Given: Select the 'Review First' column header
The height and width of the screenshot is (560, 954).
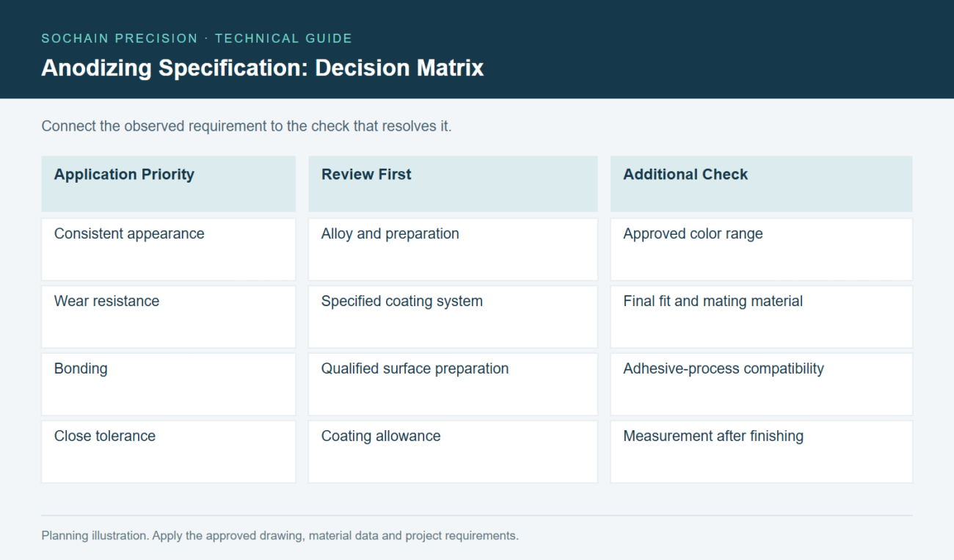Looking at the screenshot, I should [453, 183].
